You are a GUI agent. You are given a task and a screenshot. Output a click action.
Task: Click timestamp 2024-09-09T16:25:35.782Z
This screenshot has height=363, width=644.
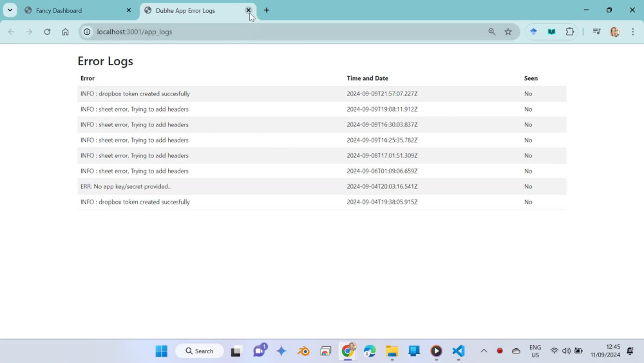[x=382, y=140]
